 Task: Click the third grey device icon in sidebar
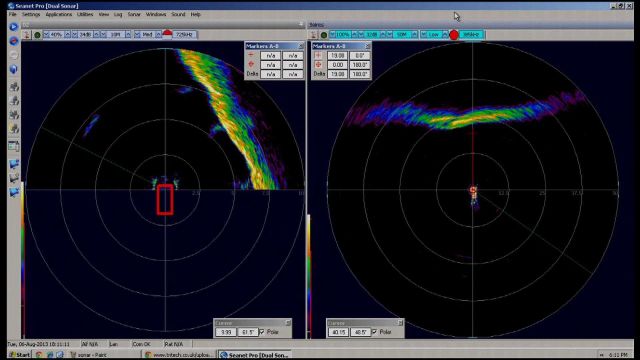pos(14,115)
